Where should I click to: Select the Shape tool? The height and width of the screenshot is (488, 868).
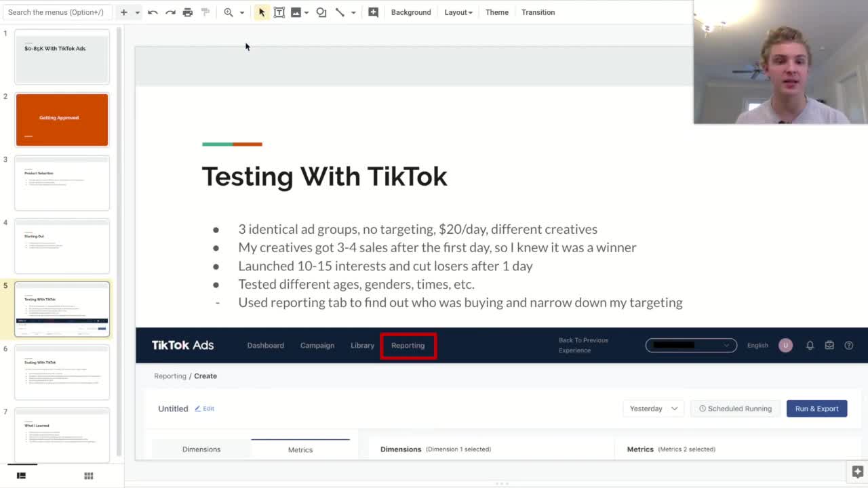tap(321, 12)
